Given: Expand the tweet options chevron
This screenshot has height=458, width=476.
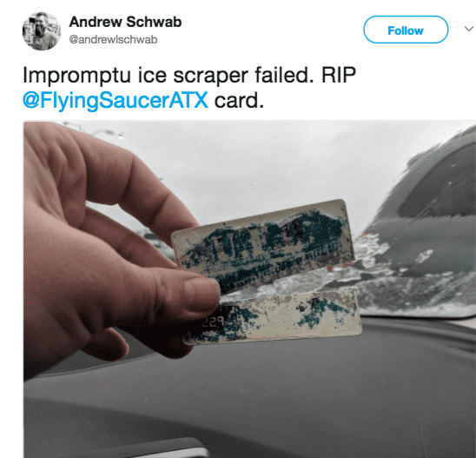Looking at the screenshot, I should coord(469,29).
